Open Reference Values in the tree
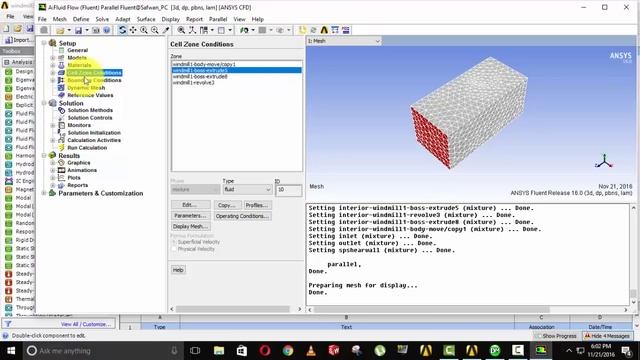 click(x=90, y=95)
